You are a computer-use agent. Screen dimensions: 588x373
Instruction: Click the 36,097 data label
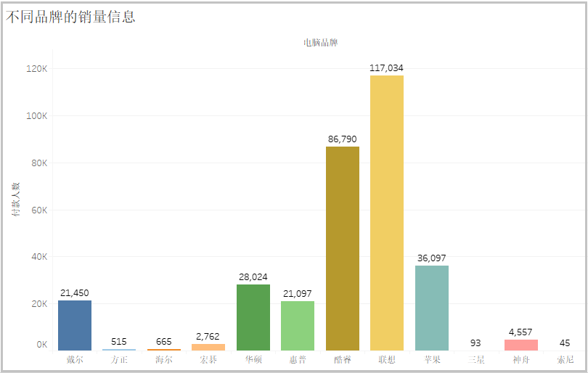point(432,258)
